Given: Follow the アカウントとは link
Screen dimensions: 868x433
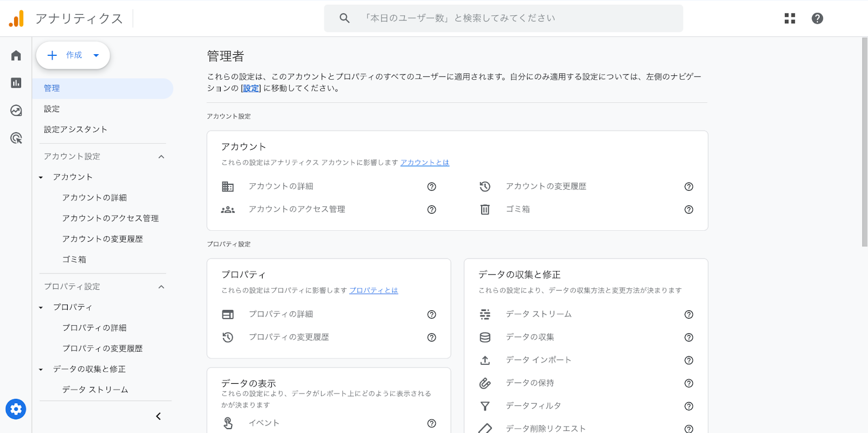Looking at the screenshot, I should tap(425, 163).
